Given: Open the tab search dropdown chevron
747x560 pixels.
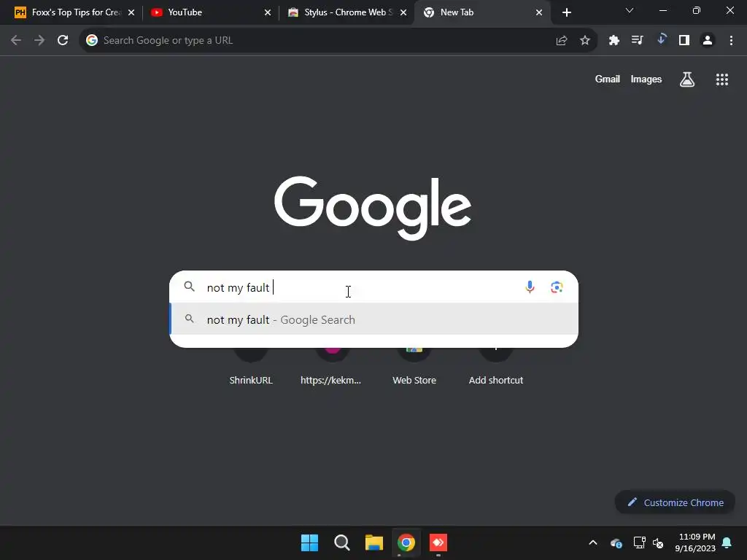Looking at the screenshot, I should 630,10.
